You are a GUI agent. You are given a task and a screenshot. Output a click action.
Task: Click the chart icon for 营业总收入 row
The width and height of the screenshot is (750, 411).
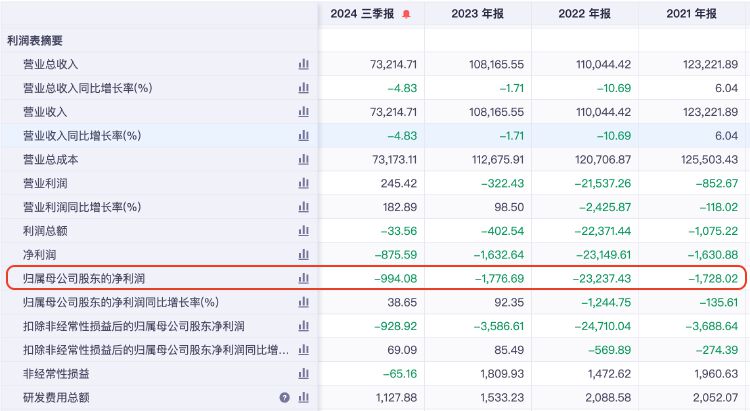point(303,64)
